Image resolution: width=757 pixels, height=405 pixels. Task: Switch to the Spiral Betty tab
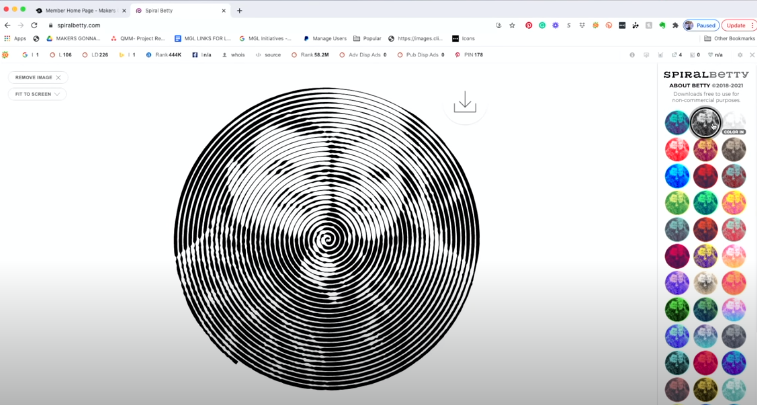tap(181, 11)
